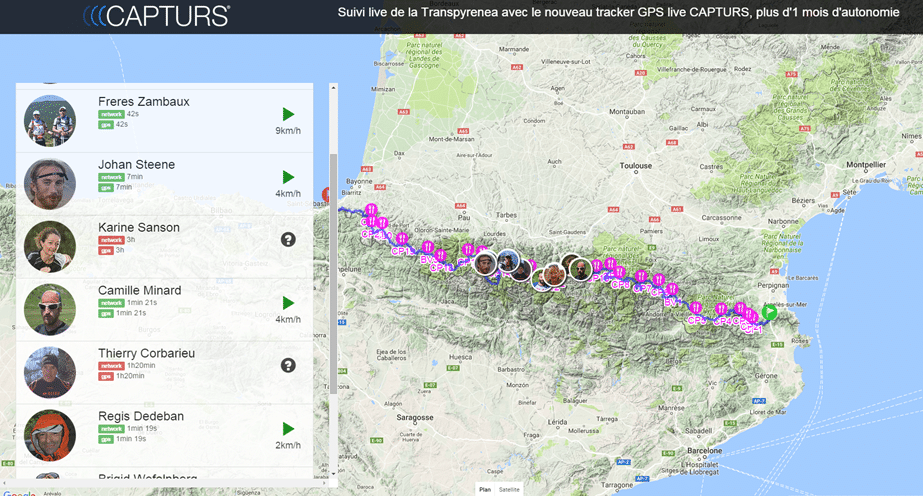Open Camille Minard's profile photo
The image size is (923, 496).
tap(50, 310)
